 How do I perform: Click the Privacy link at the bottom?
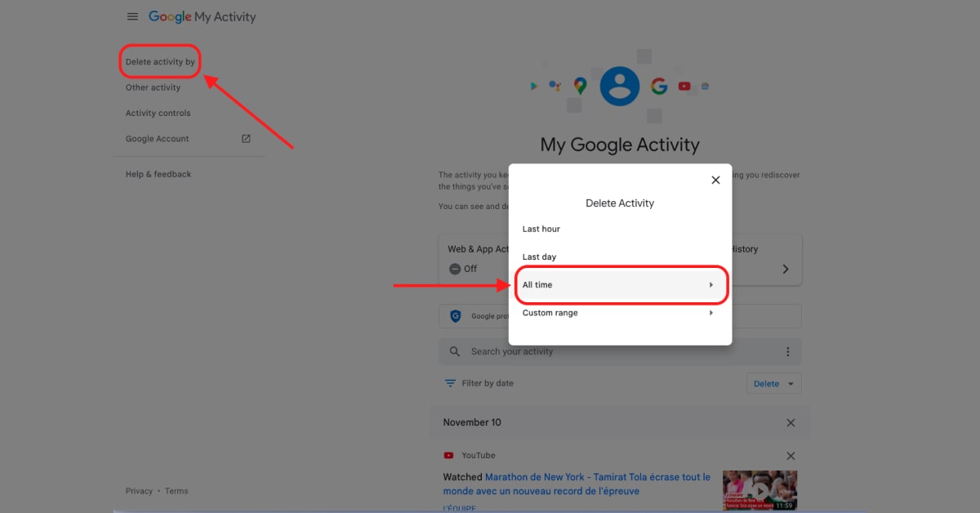139,490
